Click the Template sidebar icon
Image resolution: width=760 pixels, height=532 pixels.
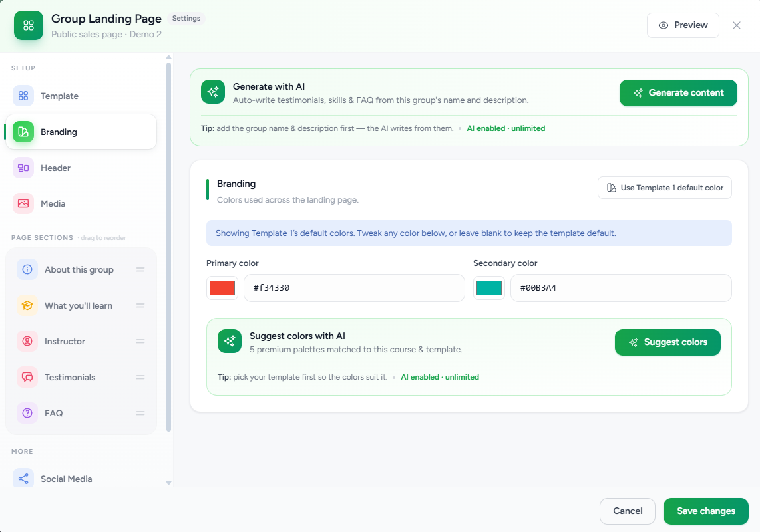click(x=23, y=96)
